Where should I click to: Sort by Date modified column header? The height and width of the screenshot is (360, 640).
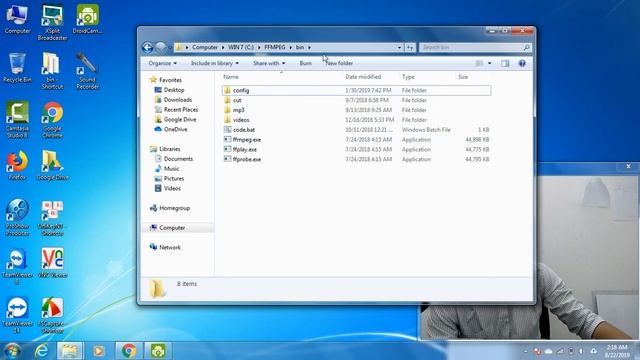(363, 77)
